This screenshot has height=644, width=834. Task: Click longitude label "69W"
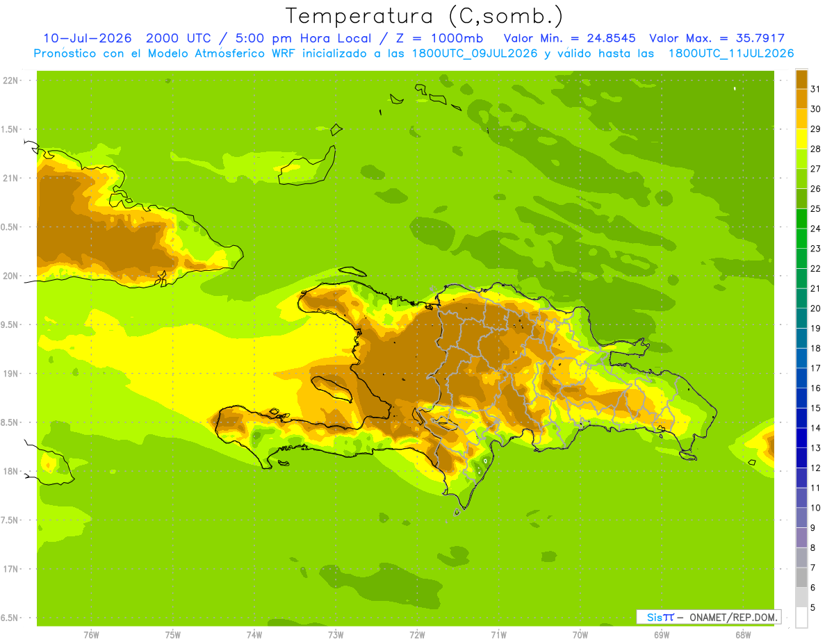[x=662, y=634]
